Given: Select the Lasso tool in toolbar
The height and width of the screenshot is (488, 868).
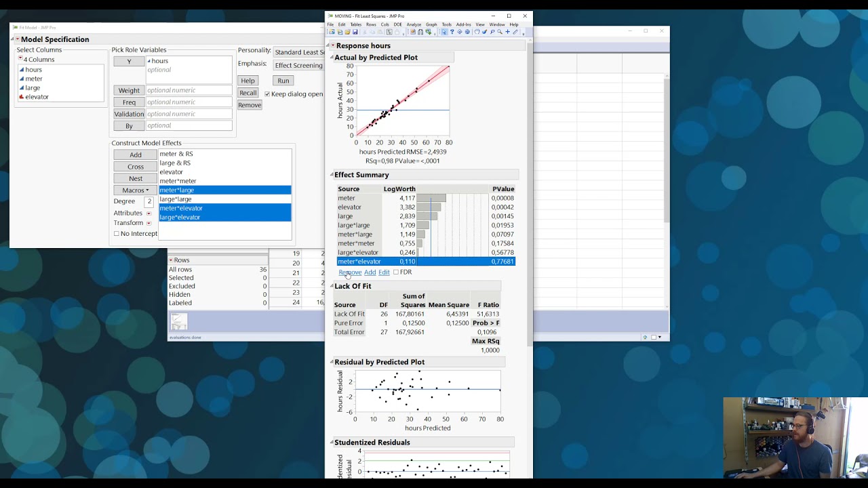Looking at the screenshot, I should tap(492, 32).
